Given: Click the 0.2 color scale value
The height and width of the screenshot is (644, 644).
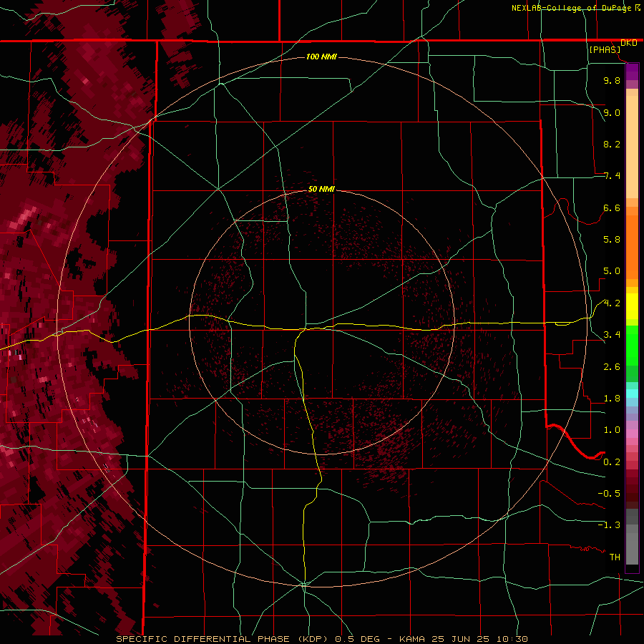Looking at the screenshot, I should point(612,462).
